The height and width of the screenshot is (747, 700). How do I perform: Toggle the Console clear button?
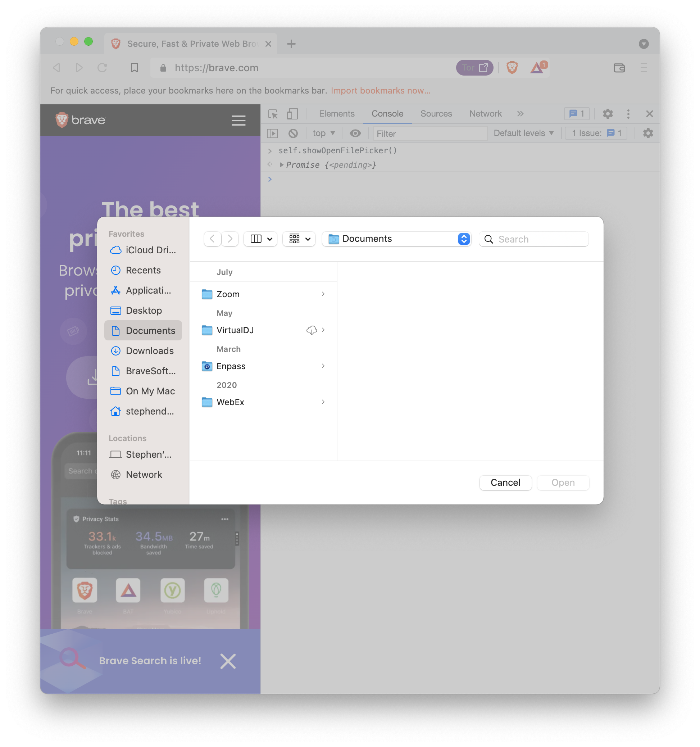pos(292,134)
